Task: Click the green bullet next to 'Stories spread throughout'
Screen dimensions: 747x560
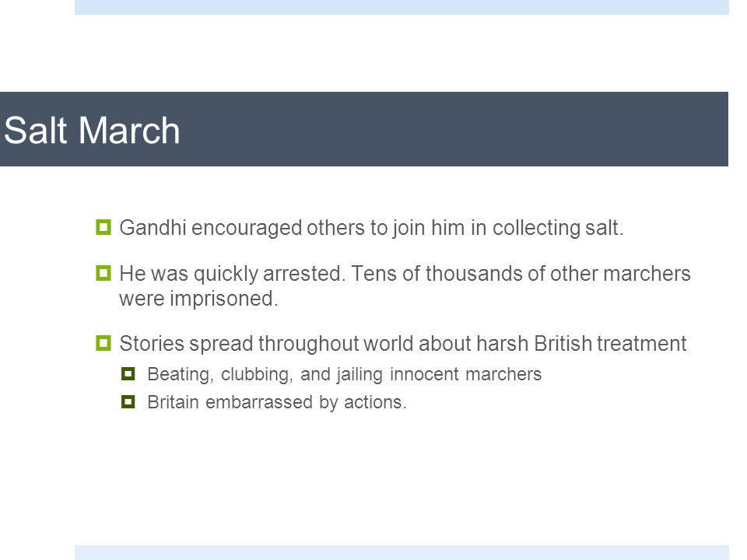Action: click(103, 343)
